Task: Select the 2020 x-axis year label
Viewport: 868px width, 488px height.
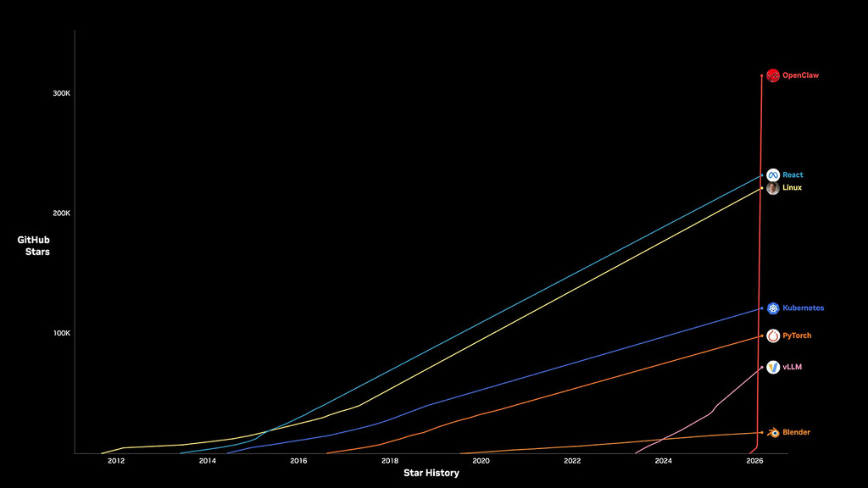Action: [x=481, y=462]
